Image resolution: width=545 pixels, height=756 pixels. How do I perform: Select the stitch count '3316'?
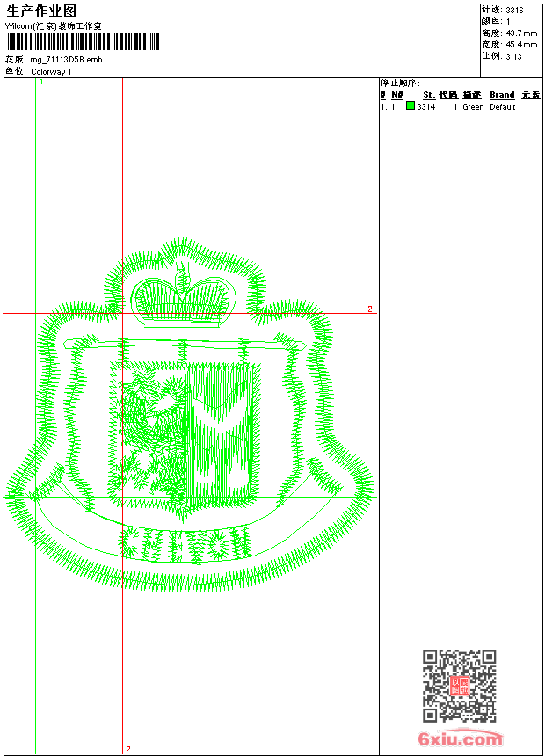[514, 11]
